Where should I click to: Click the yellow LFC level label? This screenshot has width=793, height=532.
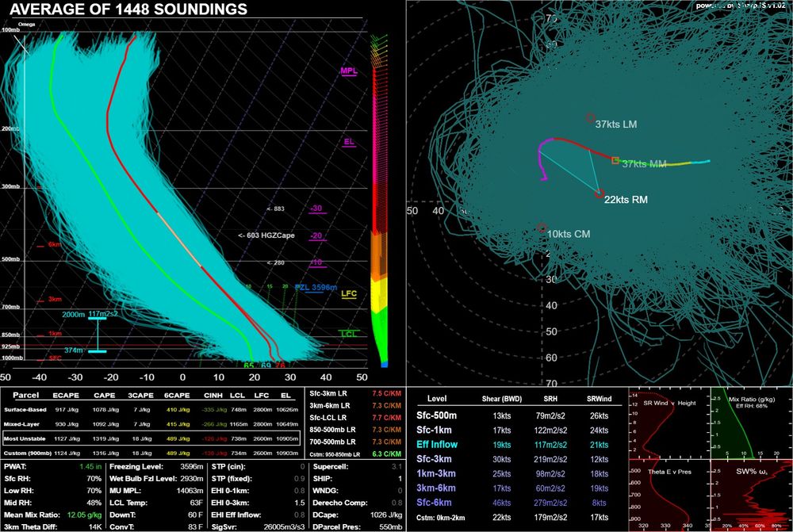pyautogui.click(x=349, y=294)
